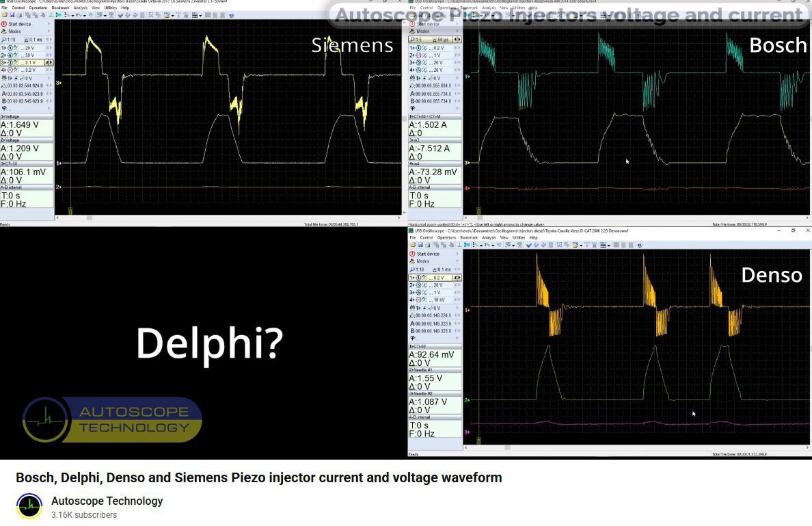Open the Utilities menu in the Siemens window
Screen dimensions: 812x526
[110, 8]
